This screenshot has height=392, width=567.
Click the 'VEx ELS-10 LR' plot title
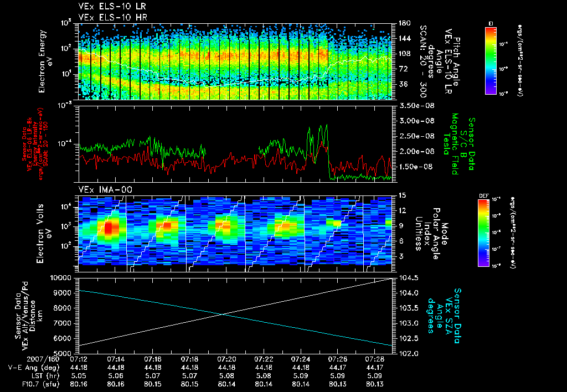coord(112,7)
